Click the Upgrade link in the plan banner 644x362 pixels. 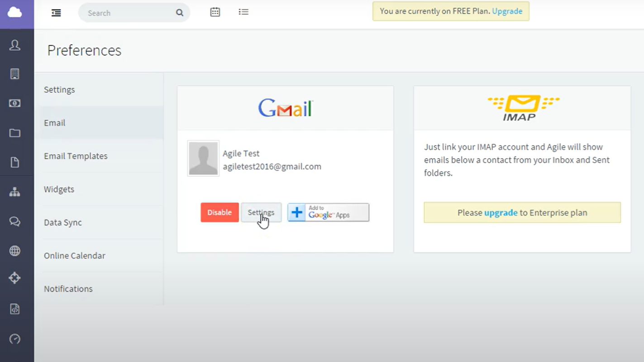point(507,11)
